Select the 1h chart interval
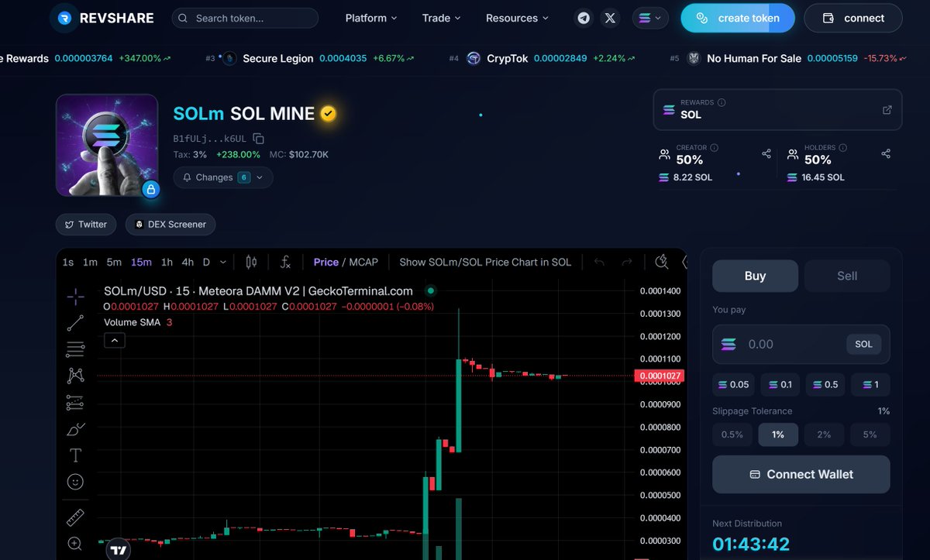930x560 pixels. [x=167, y=262]
